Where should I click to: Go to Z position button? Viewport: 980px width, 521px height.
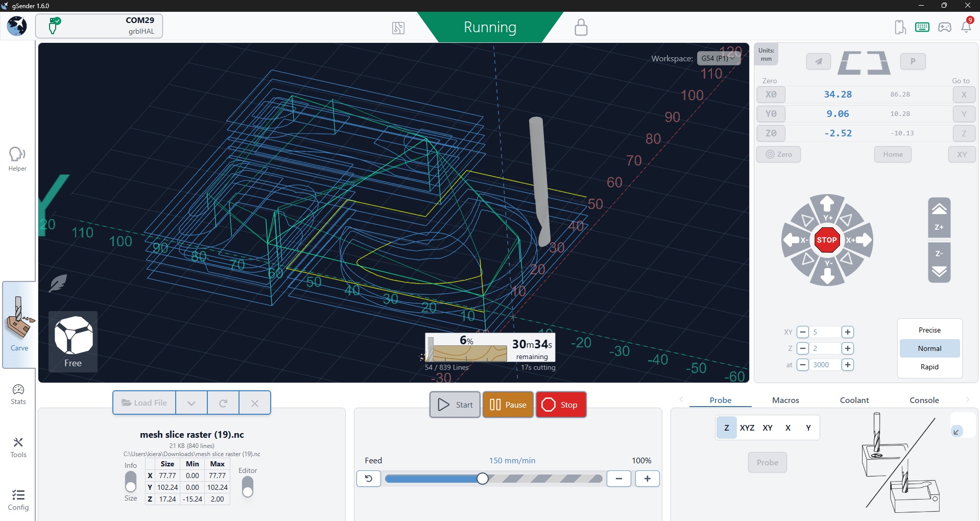(x=964, y=133)
